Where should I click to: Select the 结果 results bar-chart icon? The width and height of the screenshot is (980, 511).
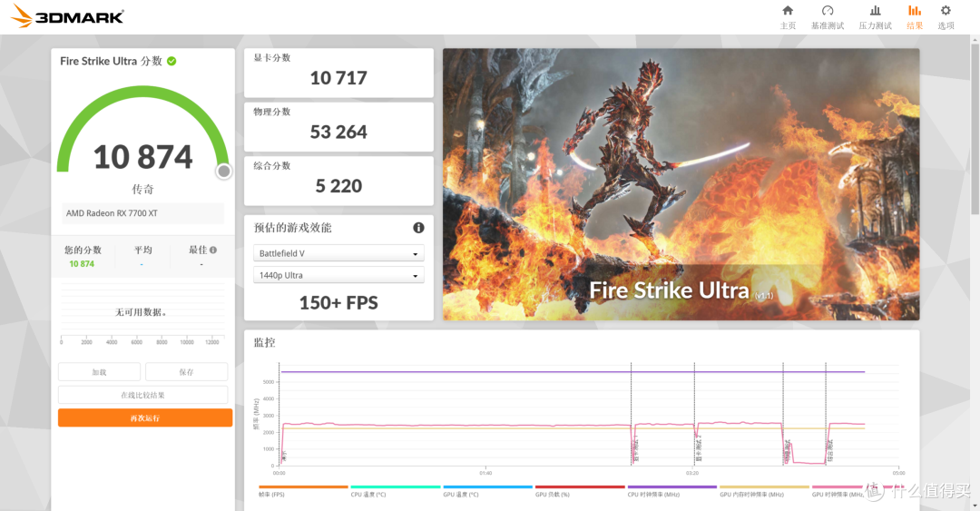point(915,11)
